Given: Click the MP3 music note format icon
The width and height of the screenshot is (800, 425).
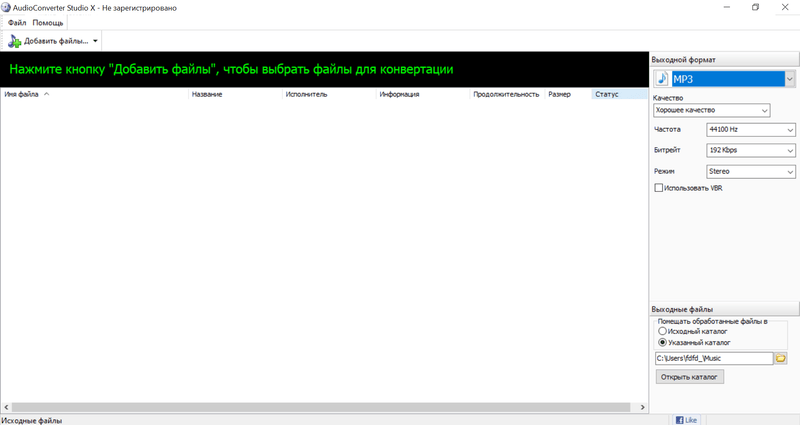Looking at the screenshot, I should (x=663, y=79).
